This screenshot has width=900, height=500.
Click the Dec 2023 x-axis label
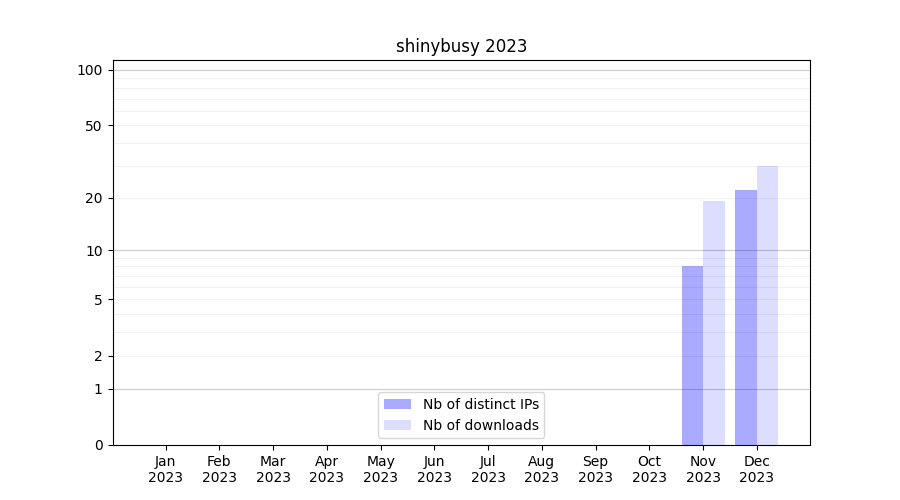(x=757, y=469)
